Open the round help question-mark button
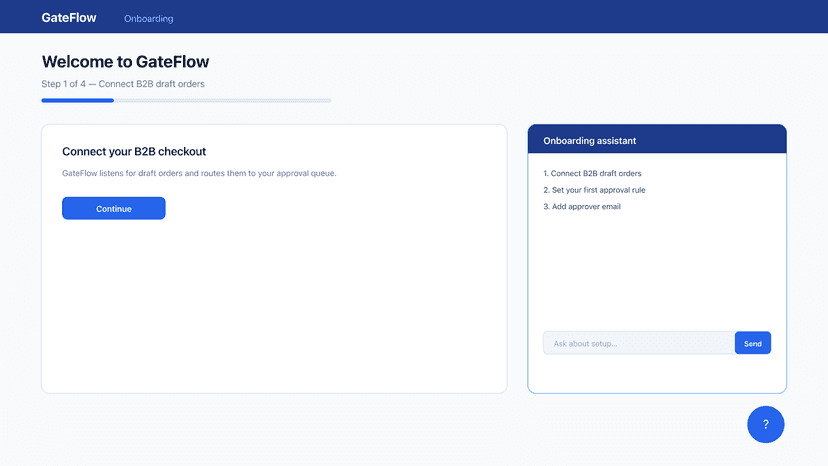 [x=765, y=424]
